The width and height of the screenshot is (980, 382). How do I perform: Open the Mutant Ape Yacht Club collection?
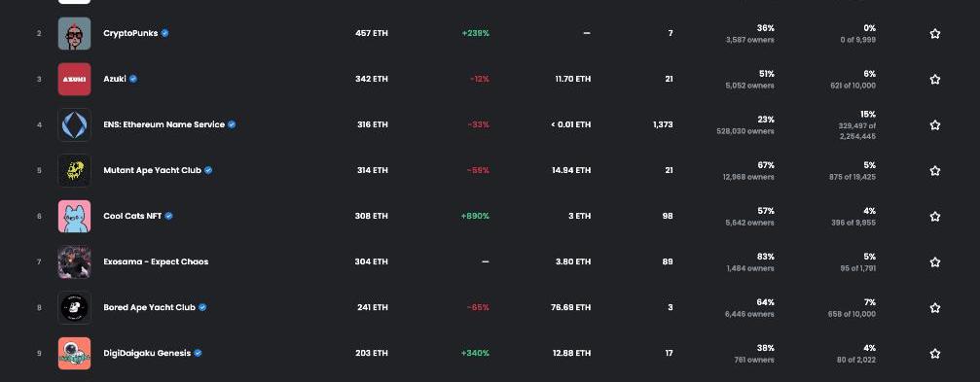153,170
